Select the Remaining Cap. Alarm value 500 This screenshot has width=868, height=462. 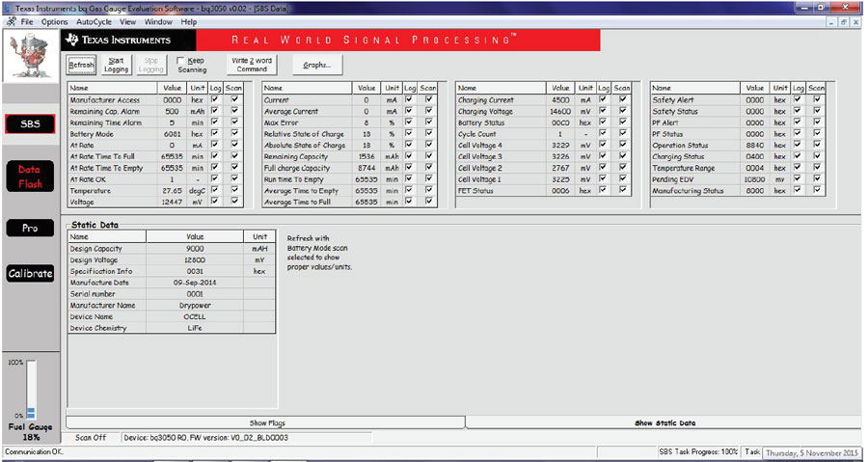173,111
